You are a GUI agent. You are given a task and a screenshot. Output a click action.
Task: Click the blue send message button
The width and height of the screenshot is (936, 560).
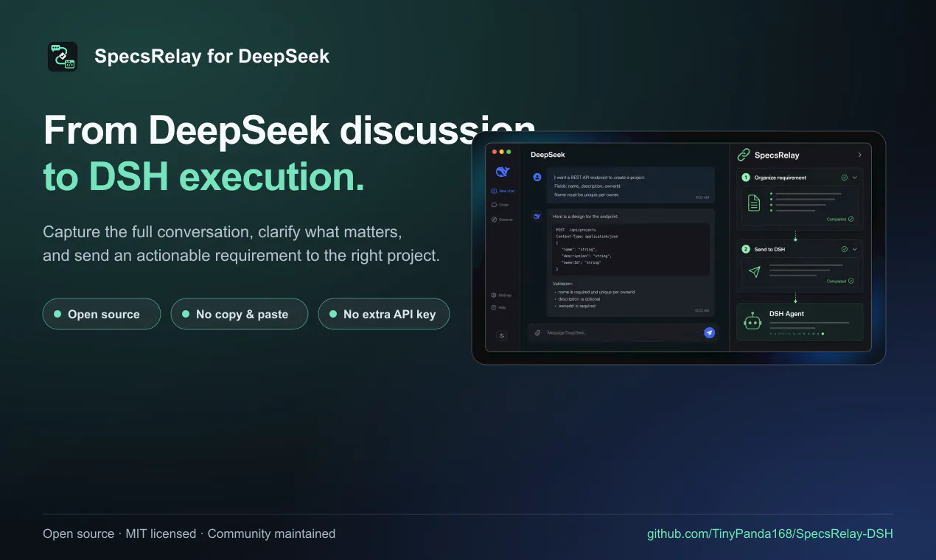tap(709, 333)
